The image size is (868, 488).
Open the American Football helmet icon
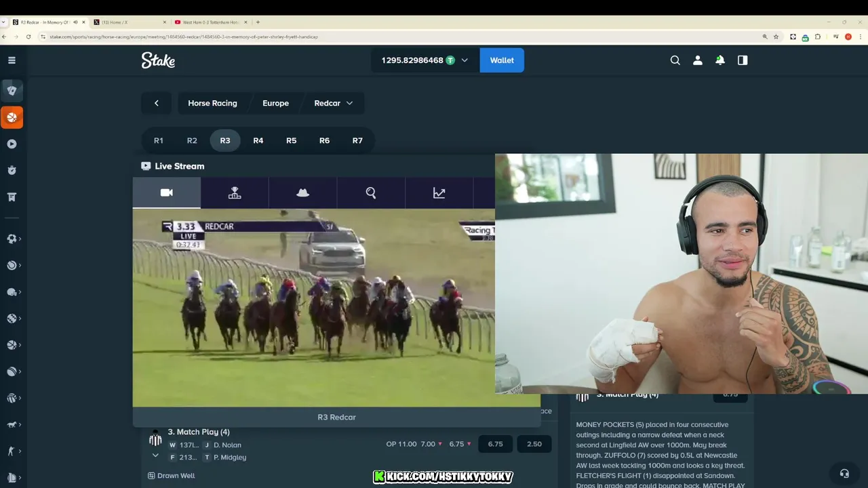pyautogui.click(x=12, y=292)
